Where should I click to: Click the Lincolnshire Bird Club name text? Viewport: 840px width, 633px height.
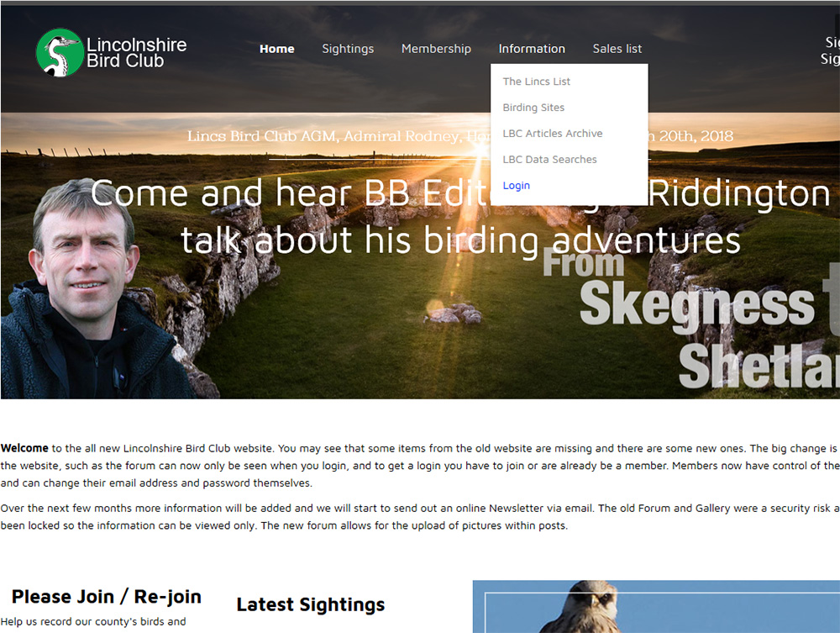coord(137,52)
